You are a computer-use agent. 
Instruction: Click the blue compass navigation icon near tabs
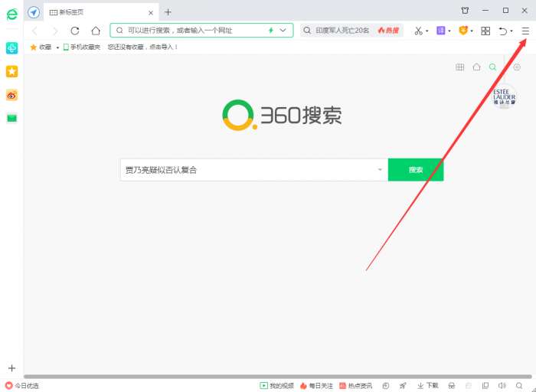34,13
